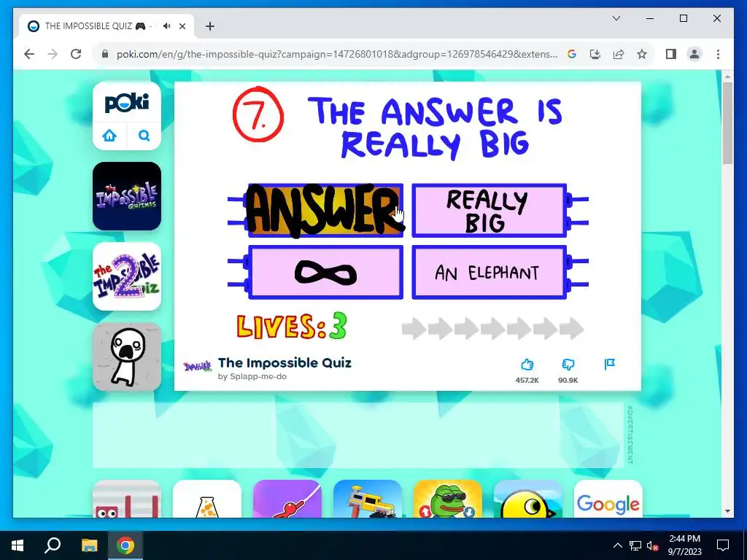Image resolution: width=747 pixels, height=560 pixels.
Task: View site information lock icon
Action: point(105,54)
